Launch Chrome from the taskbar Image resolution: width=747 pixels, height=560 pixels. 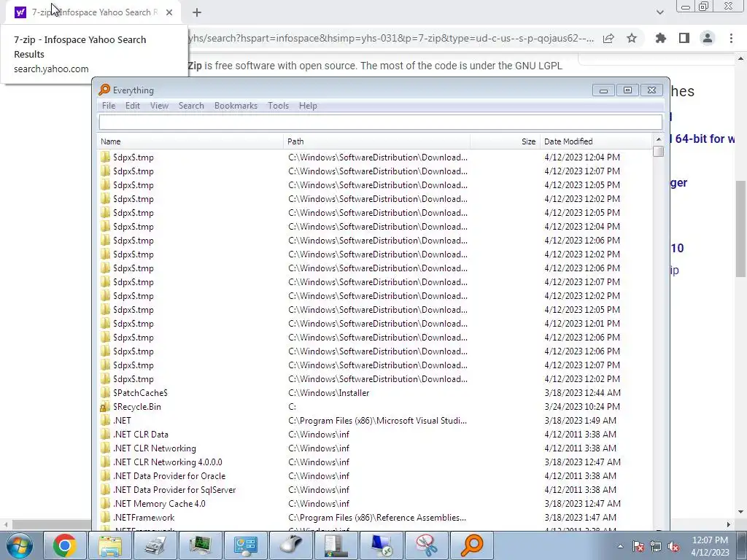(x=65, y=545)
